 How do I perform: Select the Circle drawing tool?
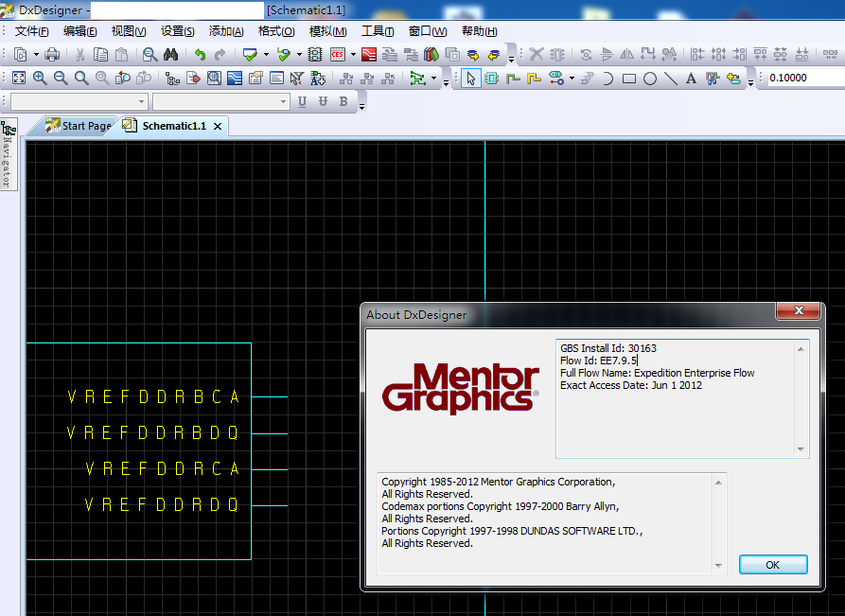[x=650, y=79]
